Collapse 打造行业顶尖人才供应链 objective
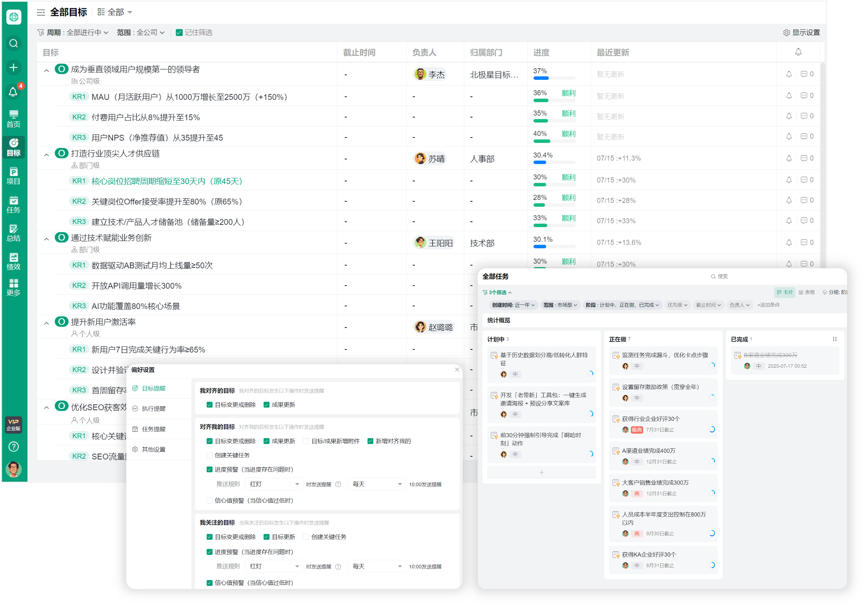This screenshot has height=609, width=868. [x=46, y=155]
